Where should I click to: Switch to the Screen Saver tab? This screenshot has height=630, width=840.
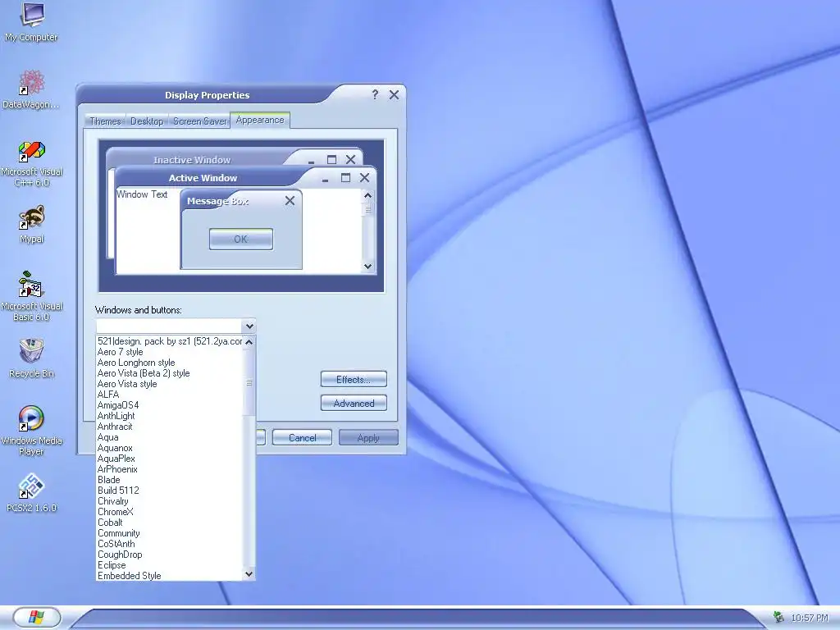[x=200, y=121]
